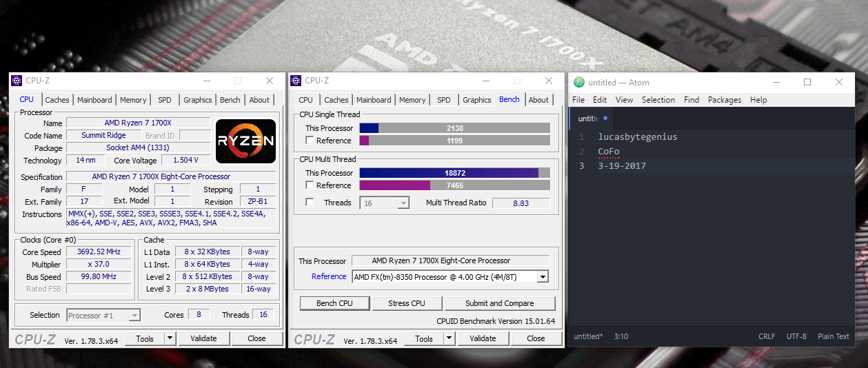Open Atom File menu
This screenshot has height=368, width=868.
(x=578, y=100)
